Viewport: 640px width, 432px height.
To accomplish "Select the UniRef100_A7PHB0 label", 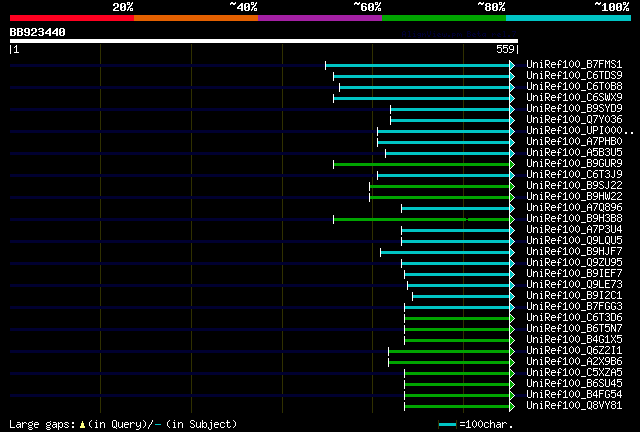I will 574,141.
